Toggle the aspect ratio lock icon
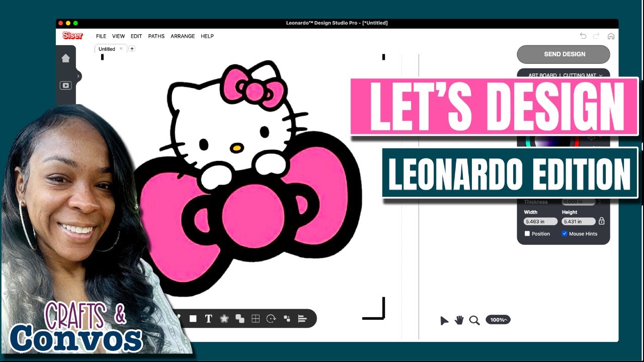 pyautogui.click(x=601, y=221)
